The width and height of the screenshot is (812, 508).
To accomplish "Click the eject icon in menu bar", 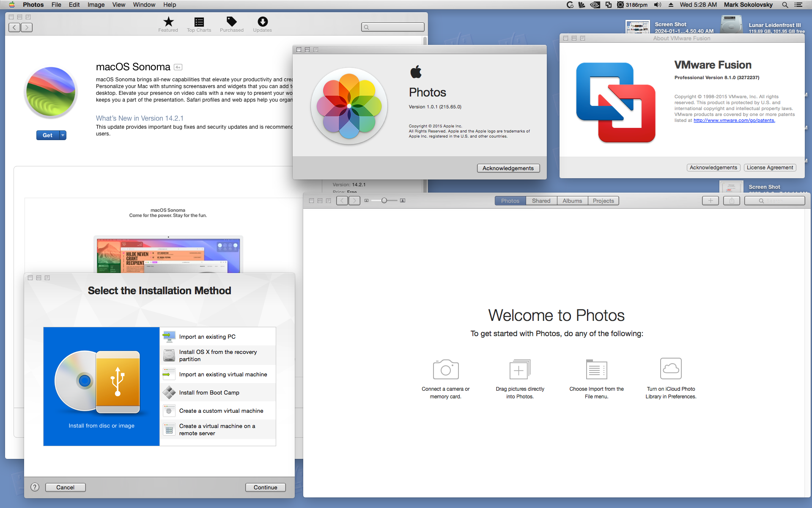I will (671, 5).
